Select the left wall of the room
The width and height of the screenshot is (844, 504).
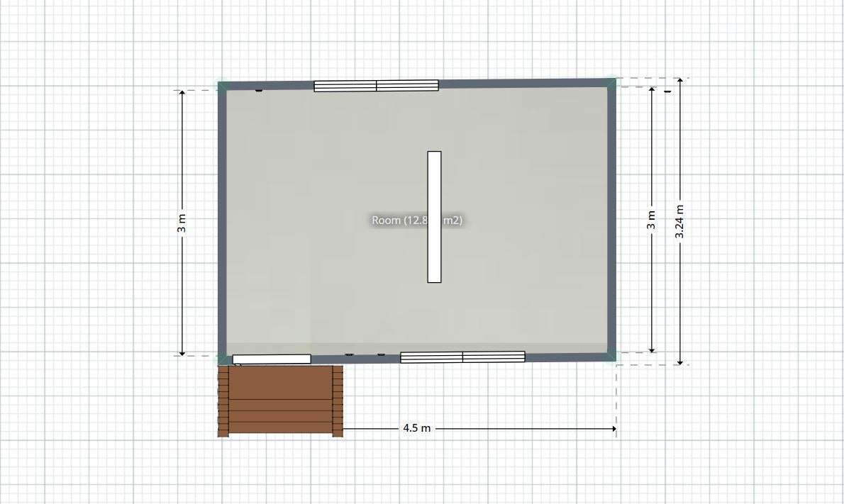[222, 213]
